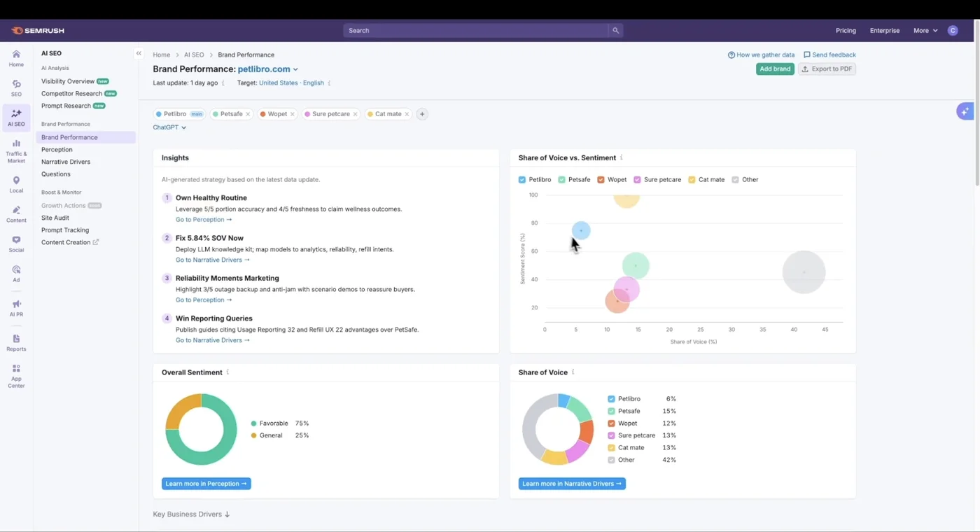Open the App Center icon
This screenshot has width=980, height=532.
coord(16,369)
